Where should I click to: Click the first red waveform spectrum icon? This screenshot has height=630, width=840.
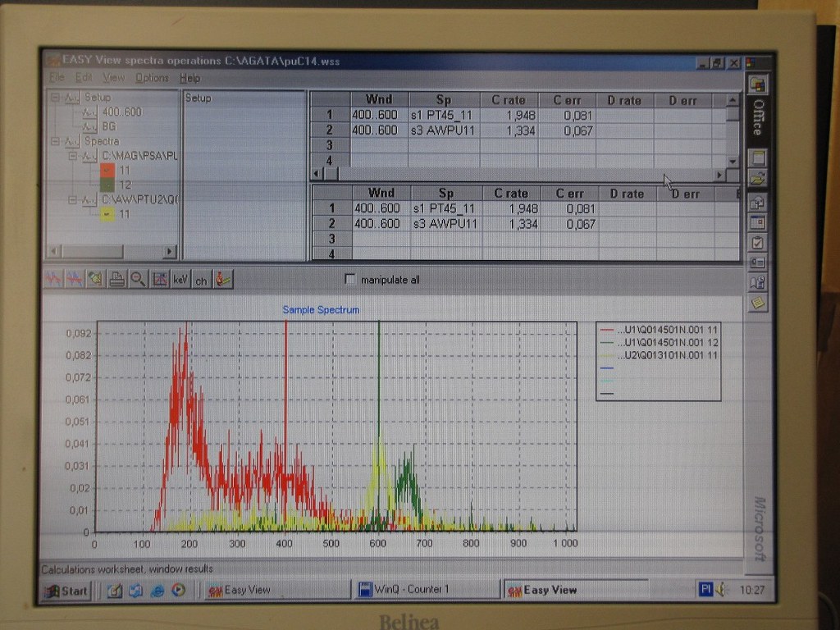coord(54,279)
